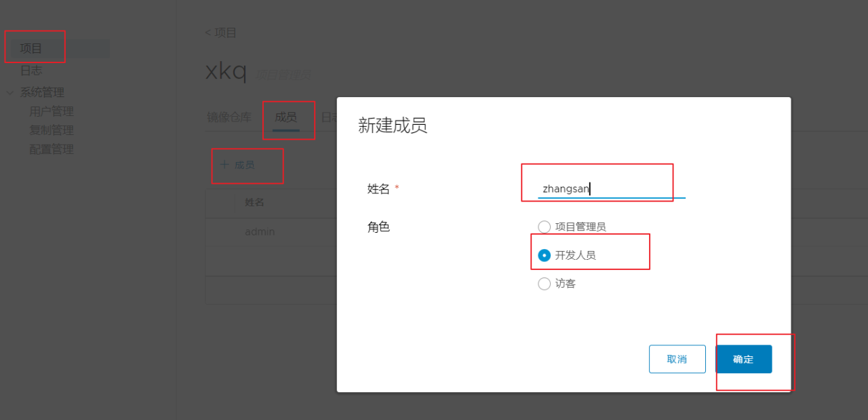Click the 姓名 input field containing zhangsan
This screenshot has width=868, height=420.
[612, 189]
